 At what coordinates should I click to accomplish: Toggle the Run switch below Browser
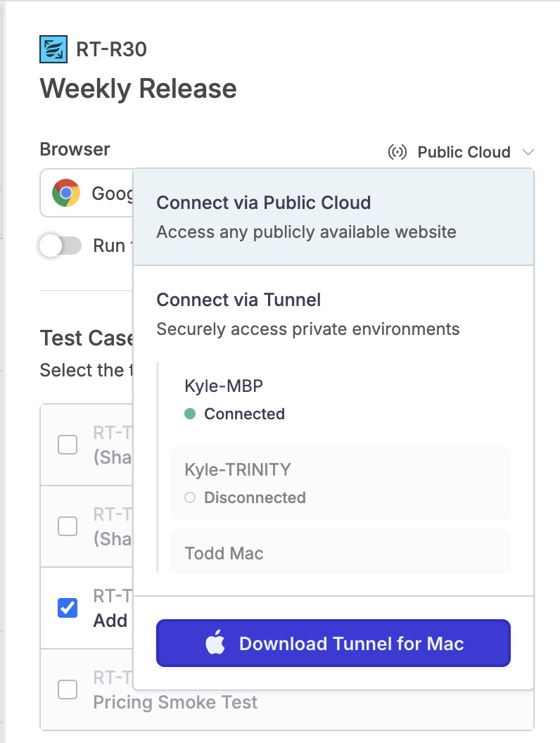pos(60,246)
